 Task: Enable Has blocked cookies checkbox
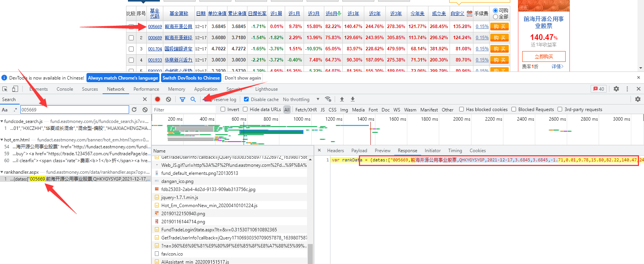461,109
